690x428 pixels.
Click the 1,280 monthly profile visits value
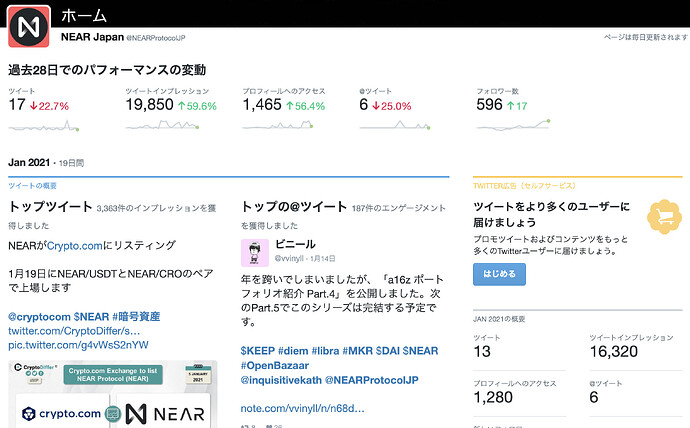tap(493, 397)
